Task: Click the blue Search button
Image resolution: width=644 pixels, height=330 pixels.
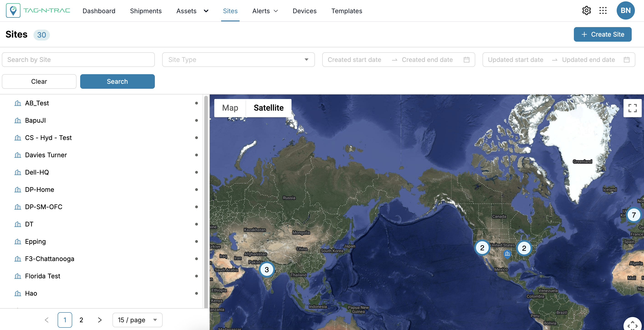Action: 117,81
